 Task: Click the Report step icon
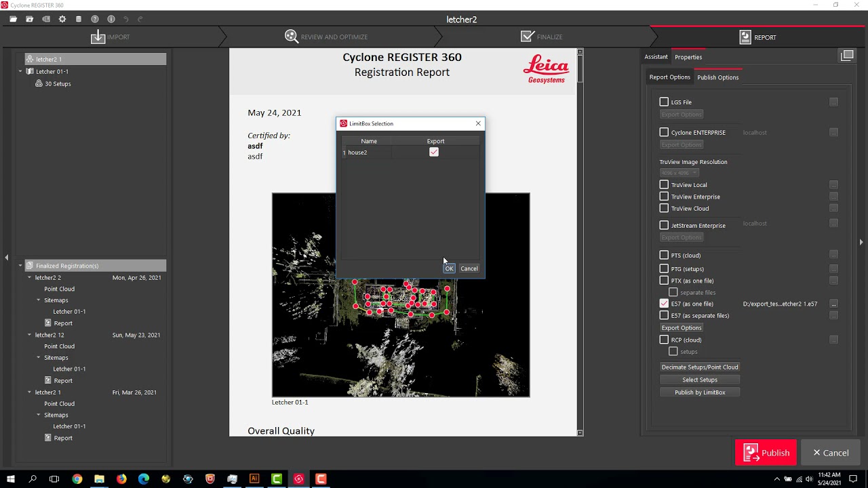(745, 37)
